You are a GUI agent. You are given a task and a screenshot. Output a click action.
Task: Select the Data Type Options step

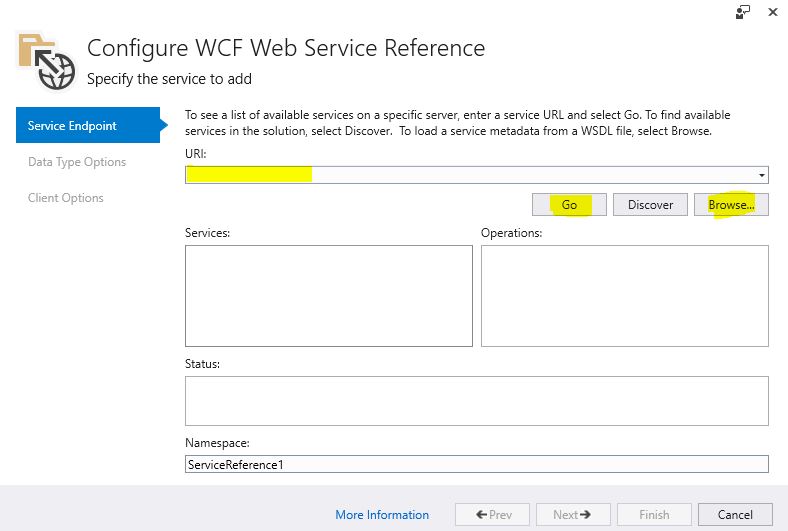[x=77, y=162]
